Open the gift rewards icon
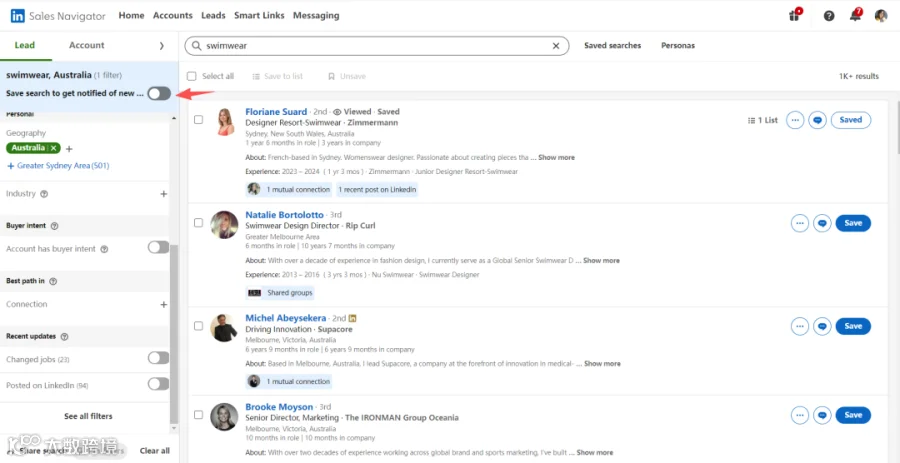The width and height of the screenshot is (900, 463). tap(794, 15)
